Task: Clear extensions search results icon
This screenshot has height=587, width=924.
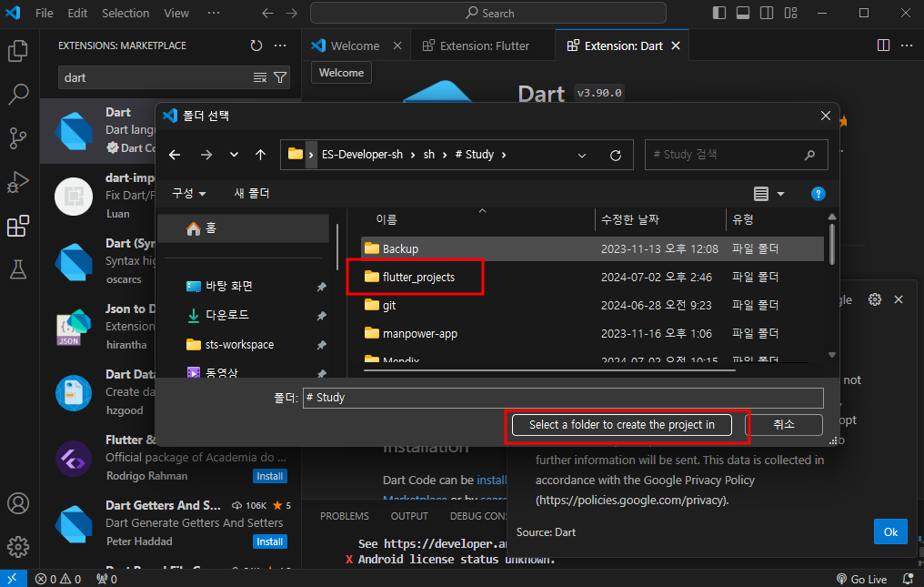Action: (x=260, y=78)
